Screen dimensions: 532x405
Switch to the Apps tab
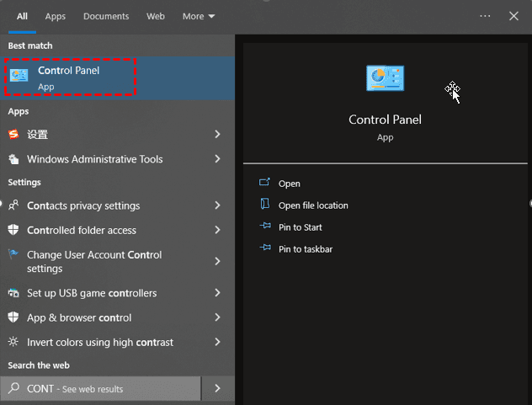click(x=56, y=16)
